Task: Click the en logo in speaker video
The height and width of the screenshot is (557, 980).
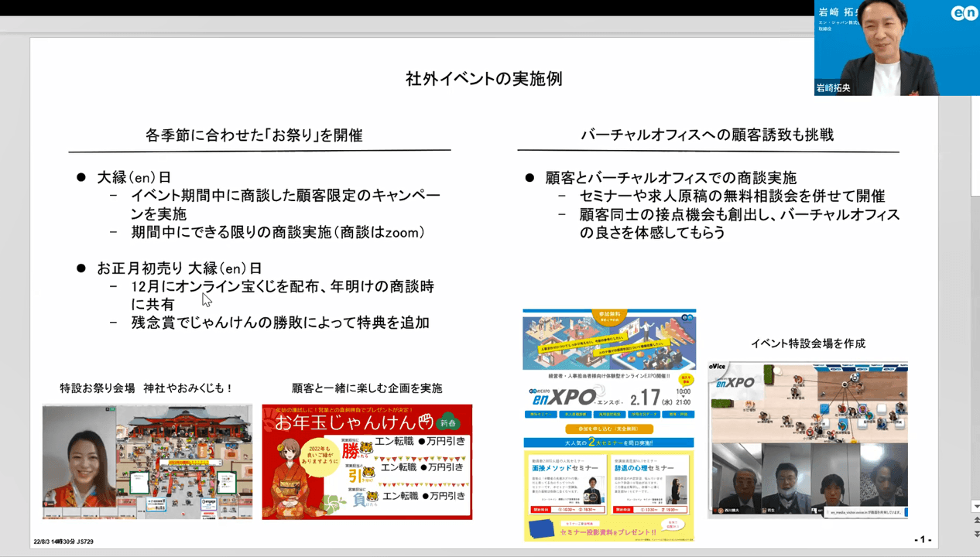Action: [965, 13]
